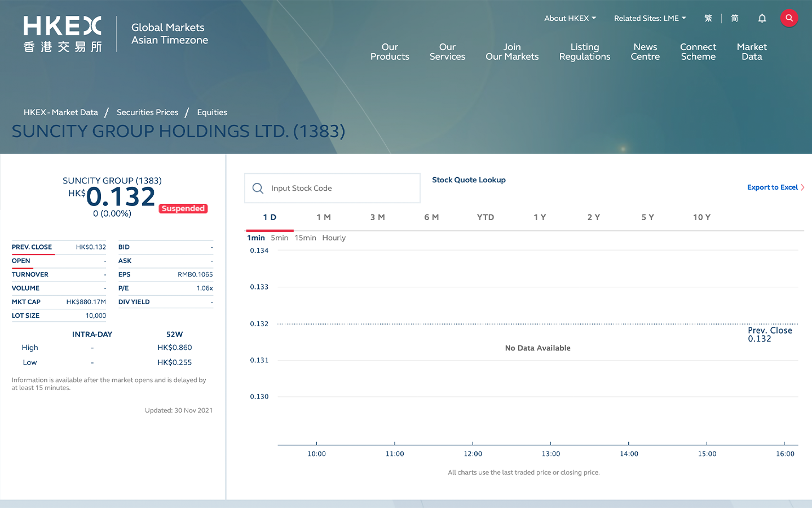Open the Our Services menu
The image size is (812, 508).
pos(447,52)
